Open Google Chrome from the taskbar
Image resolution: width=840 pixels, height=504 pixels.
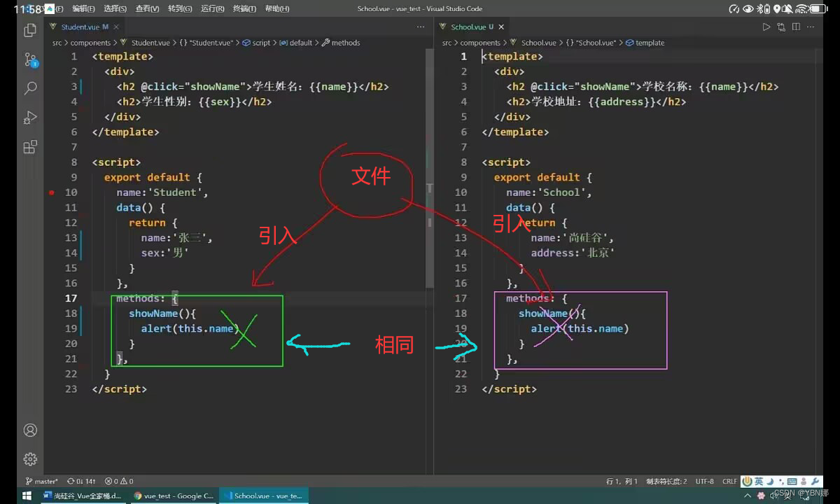point(173,496)
